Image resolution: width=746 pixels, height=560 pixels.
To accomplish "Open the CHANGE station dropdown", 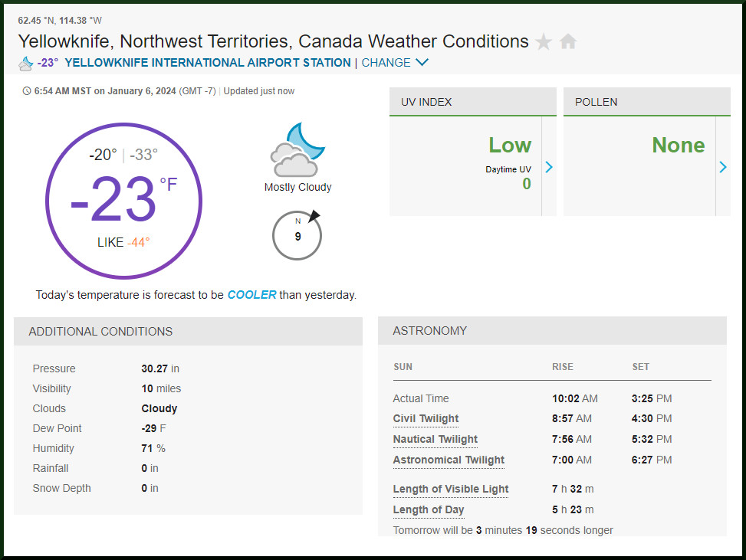I will pos(395,63).
